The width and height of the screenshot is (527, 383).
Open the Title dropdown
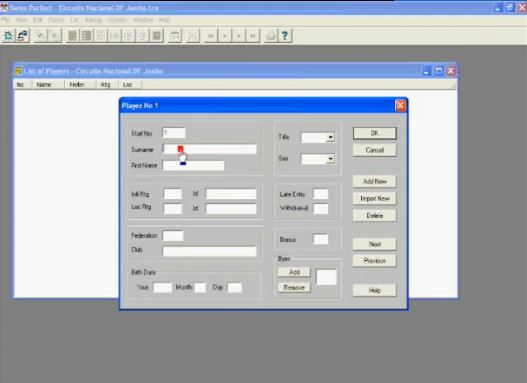point(330,137)
